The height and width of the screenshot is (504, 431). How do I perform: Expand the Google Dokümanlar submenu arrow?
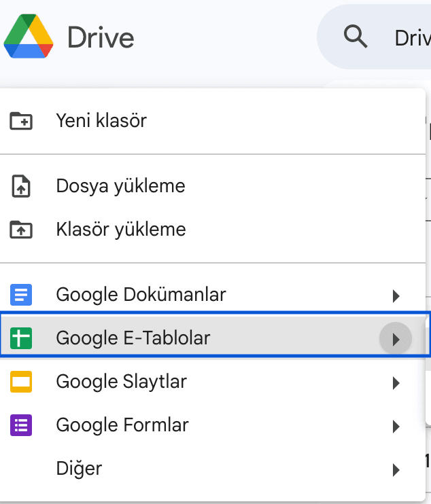pyautogui.click(x=396, y=295)
